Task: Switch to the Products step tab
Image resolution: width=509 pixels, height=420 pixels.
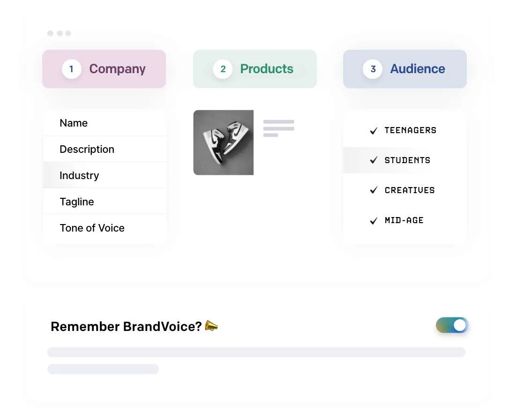Action: pos(255,69)
